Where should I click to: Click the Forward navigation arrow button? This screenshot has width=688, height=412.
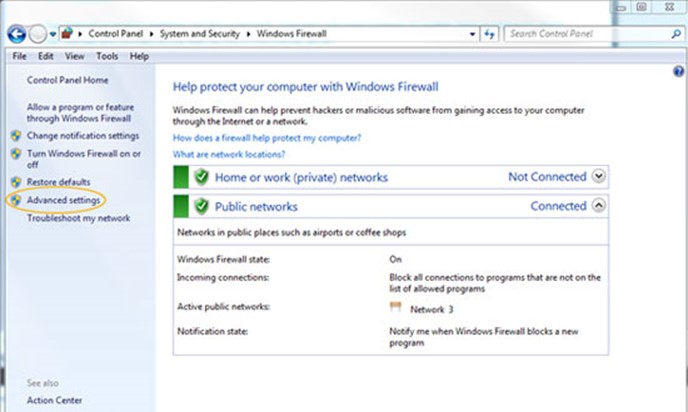(x=38, y=34)
